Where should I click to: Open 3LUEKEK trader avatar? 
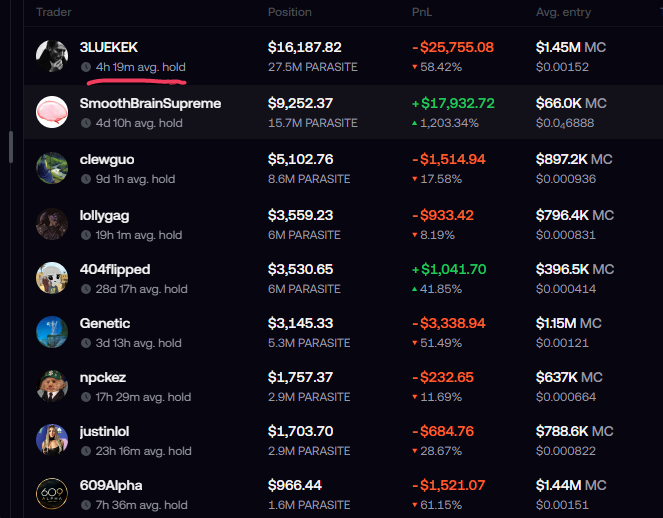[x=52, y=56]
